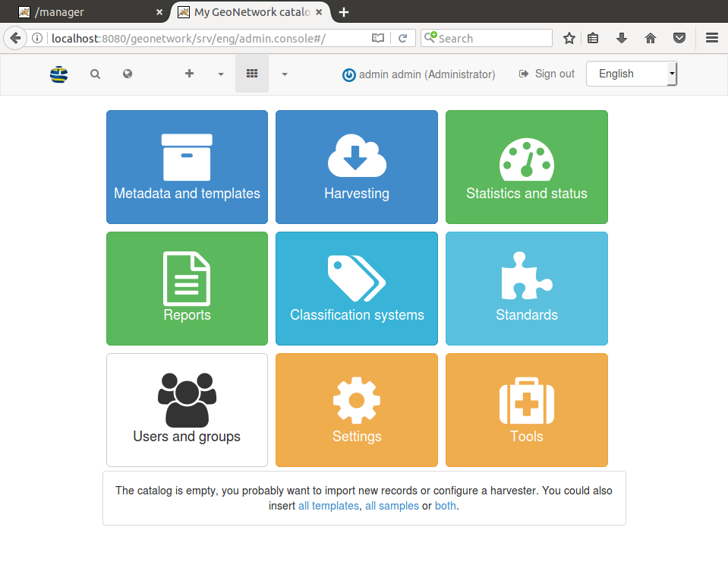Expand the caret beside the admin grid icon
The height and width of the screenshot is (565, 728).
285,74
